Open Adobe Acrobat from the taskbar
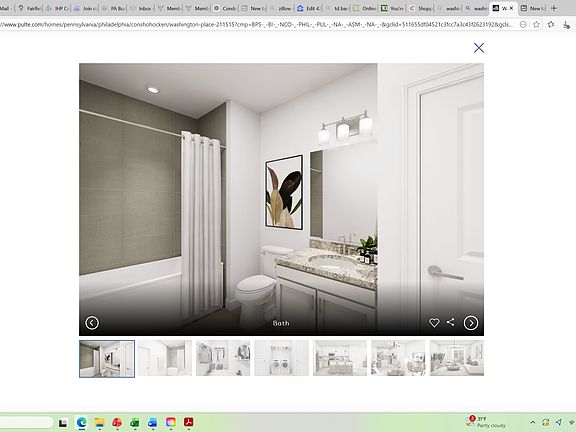This screenshot has height=432, width=576. tap(189, 422)
